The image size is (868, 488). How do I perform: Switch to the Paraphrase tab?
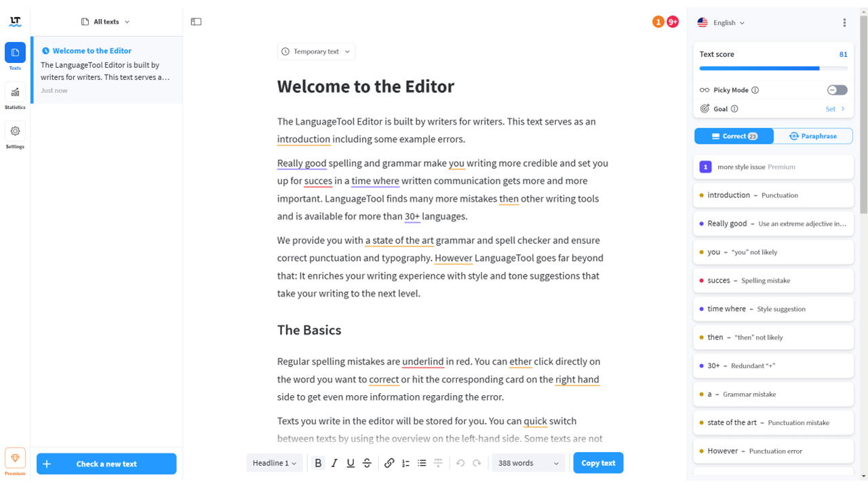tap(812, 136)
